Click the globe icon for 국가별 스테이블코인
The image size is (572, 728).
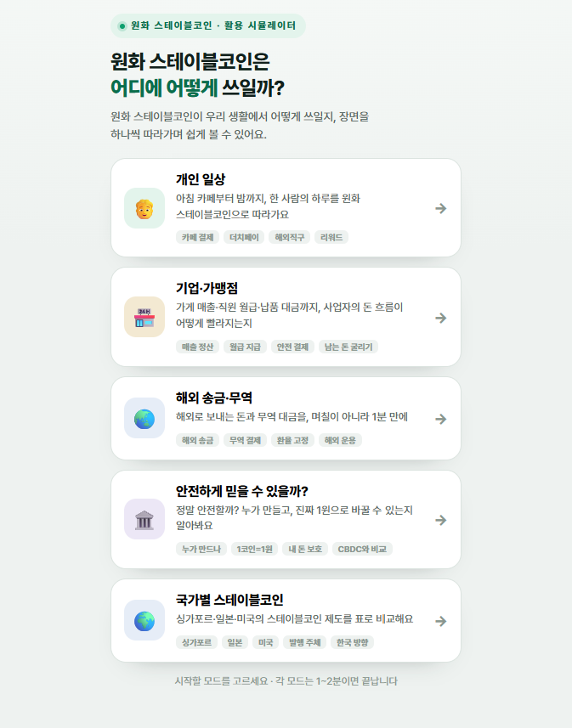pos(144,620)
